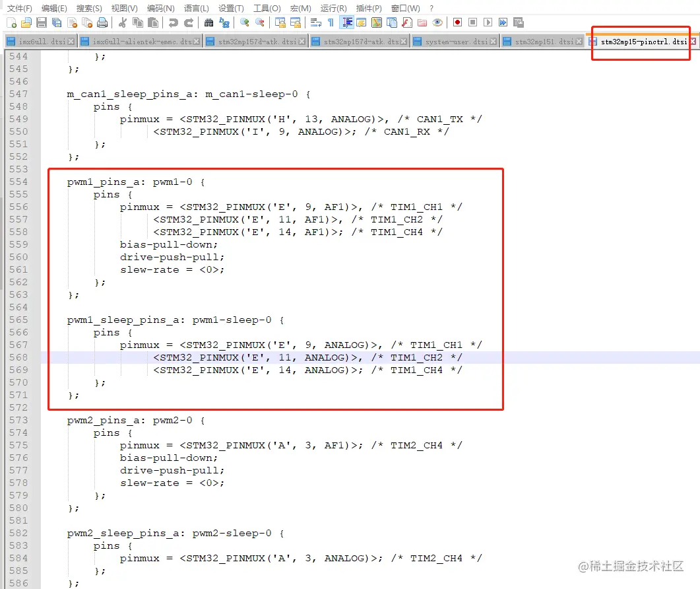Click the text pwm1_sleep_pins_a: pwm1-sleep-0
This screenshot has height=589, width=700.
tap(169, 320)
